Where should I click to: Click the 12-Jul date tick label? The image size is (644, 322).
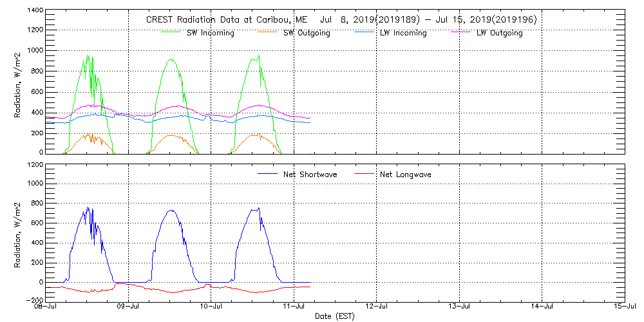(377, 307)
